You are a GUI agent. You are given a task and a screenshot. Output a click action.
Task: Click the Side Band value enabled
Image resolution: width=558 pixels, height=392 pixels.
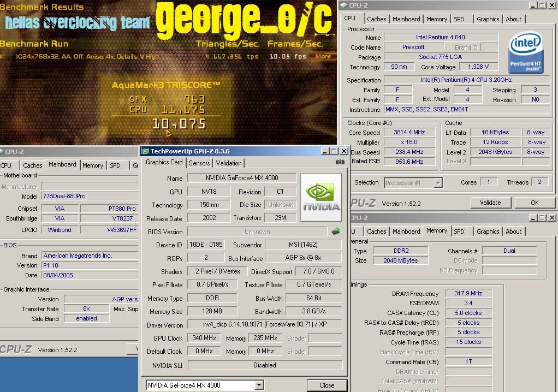pos(86,318)
